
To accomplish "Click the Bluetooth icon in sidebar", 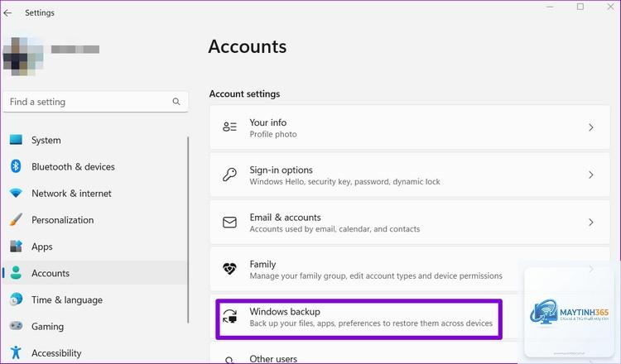I will [x=16, y=166].
